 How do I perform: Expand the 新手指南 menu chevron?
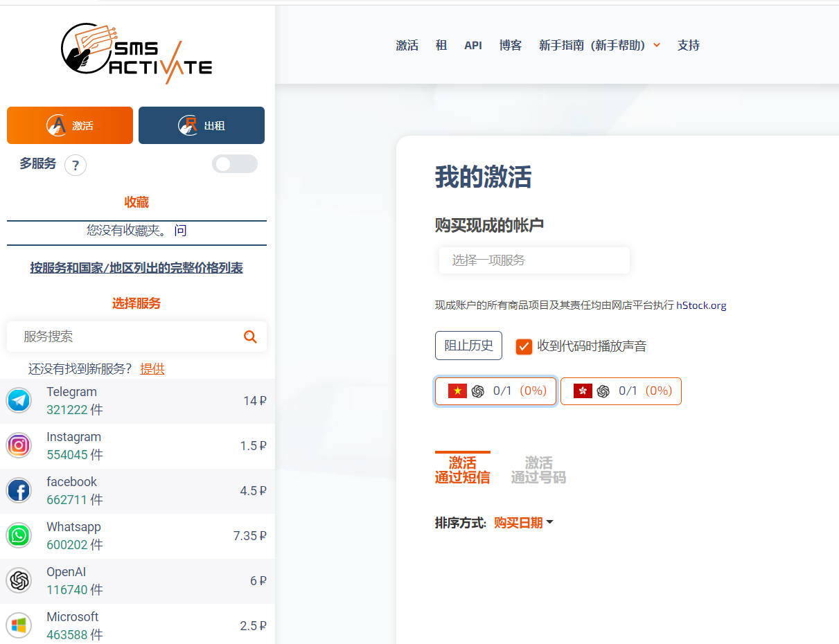(656, 45)
